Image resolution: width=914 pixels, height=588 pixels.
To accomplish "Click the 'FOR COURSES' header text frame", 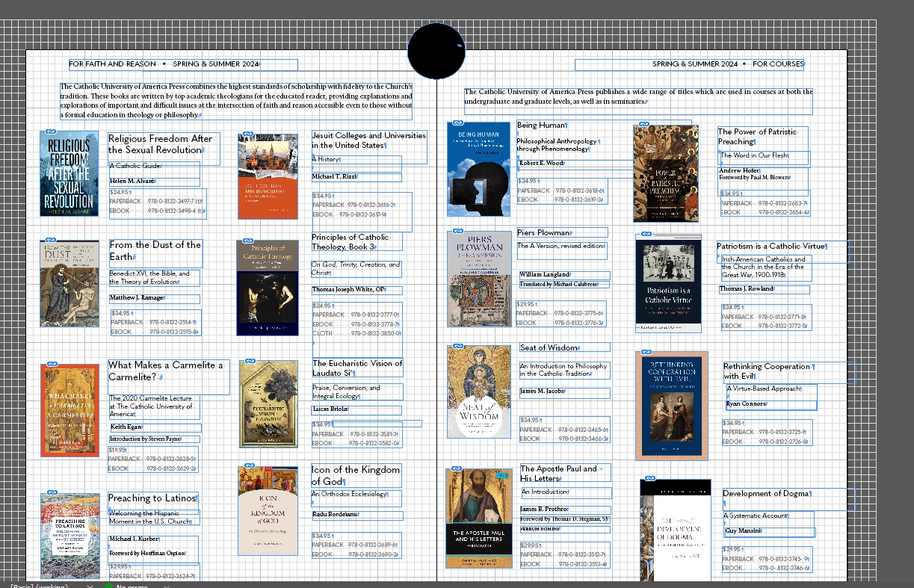I will (690, 64).
